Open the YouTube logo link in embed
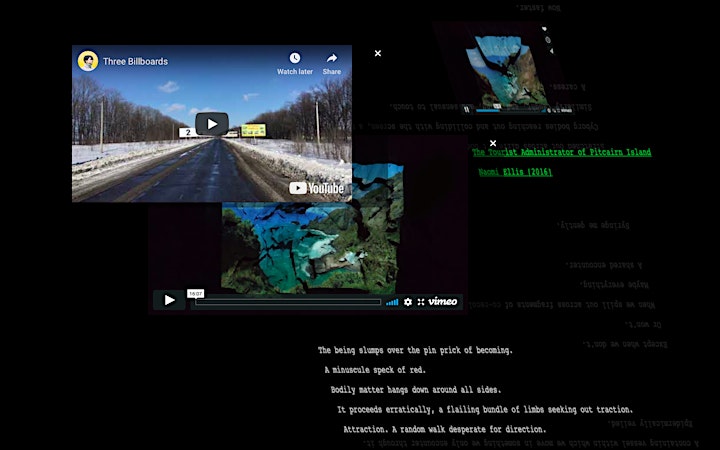Image resolution: width=720 pixels, height=450 pixels. click(x=317, y=188)
